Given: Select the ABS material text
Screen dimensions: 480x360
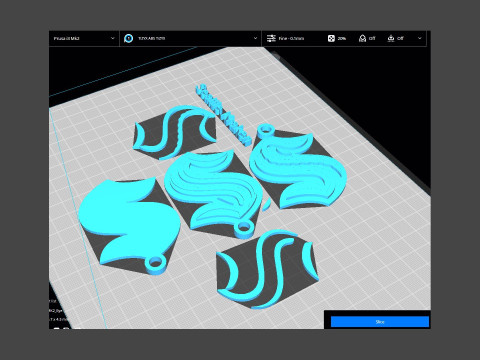Looking at the screenshot, I should coord(152,38).
